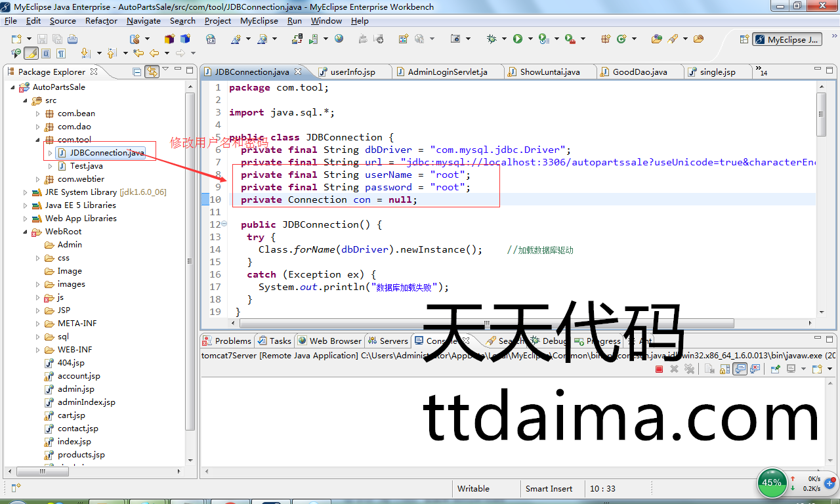
Task: Toggle Mark Occurrences highlighter button
Action: [x=31, y=53]
